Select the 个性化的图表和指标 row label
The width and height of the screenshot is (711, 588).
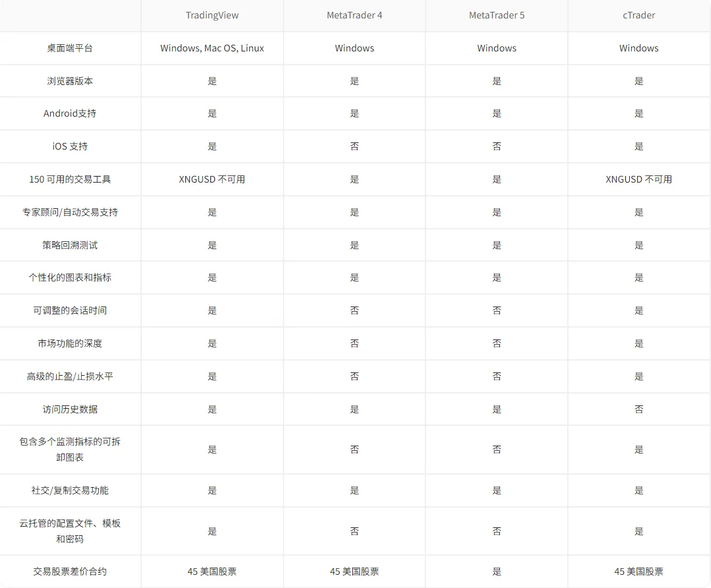(x=70, y=278)
